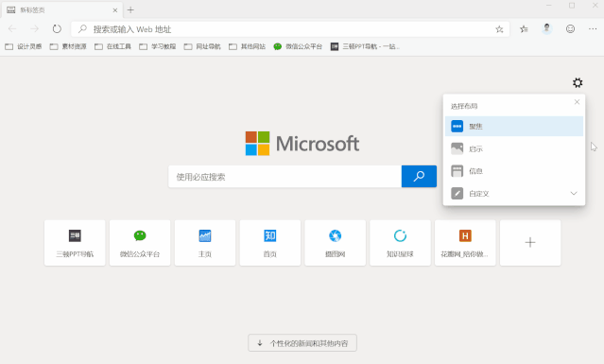
Task: Focus the 使用必应搜索 search box
Action: (x=285, y=177)
